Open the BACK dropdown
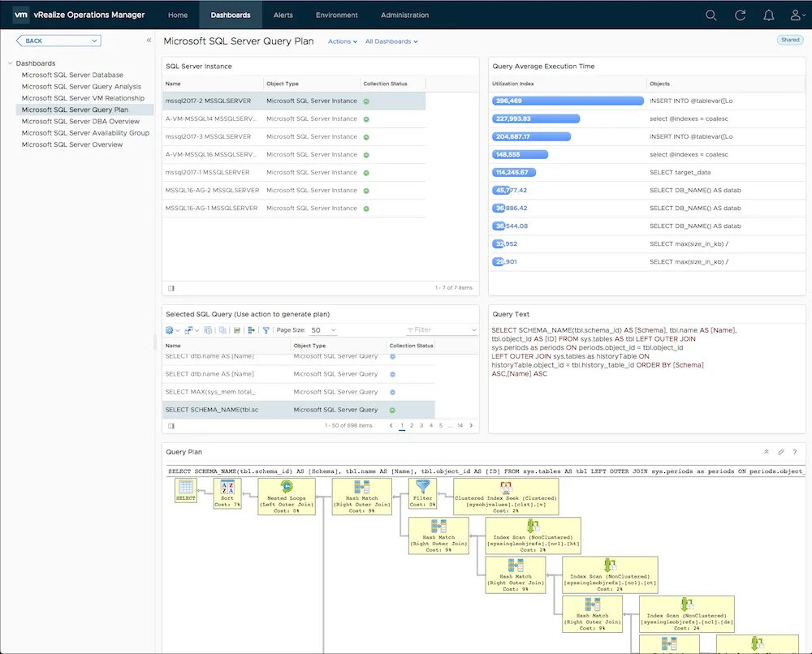This screenshot has height=654, width=812. click(x=58, y=41)
